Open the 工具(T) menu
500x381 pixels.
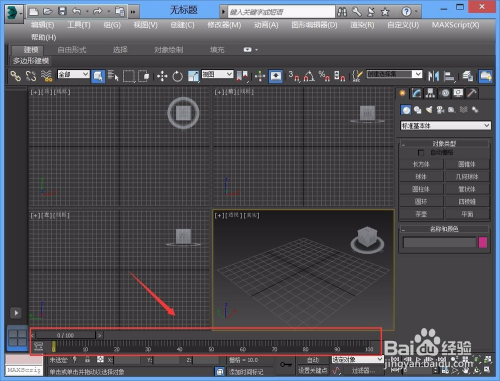coord(79,25)
